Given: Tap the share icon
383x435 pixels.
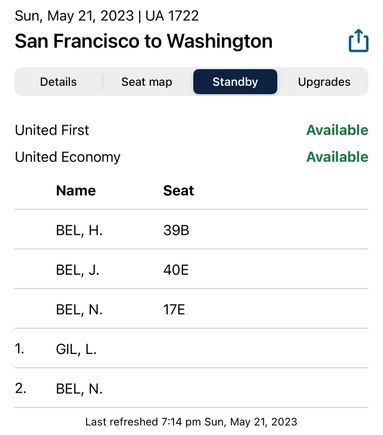Looking at the screenshot, I should click(x=359, y=41).
